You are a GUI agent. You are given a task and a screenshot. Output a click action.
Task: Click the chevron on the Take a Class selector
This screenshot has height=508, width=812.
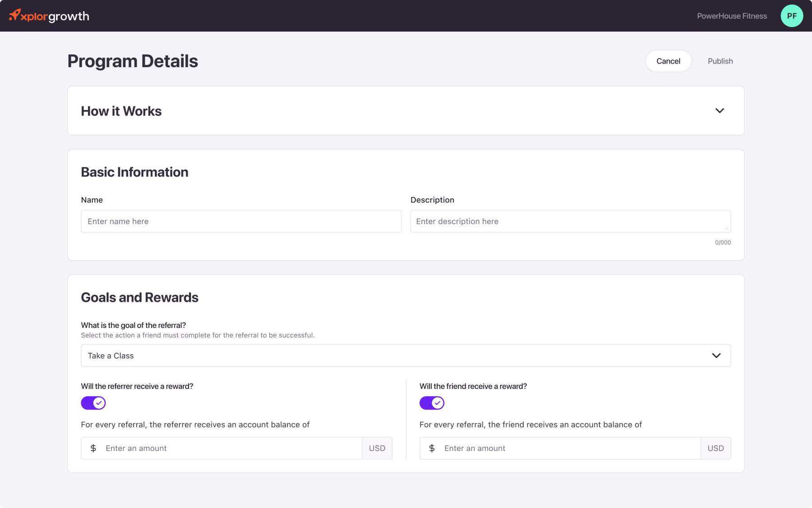[717, 356]
